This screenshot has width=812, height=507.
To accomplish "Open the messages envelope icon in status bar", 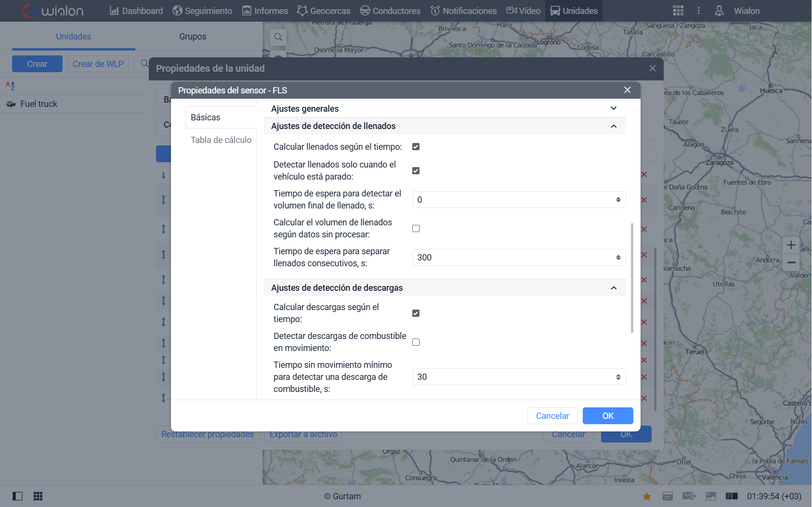I will 689,496.
